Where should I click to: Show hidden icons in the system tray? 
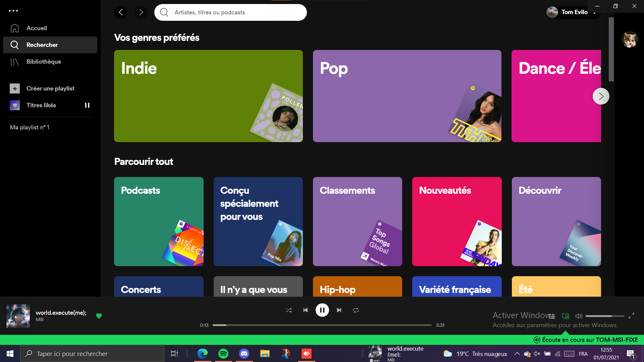click(x=517, y=354)
